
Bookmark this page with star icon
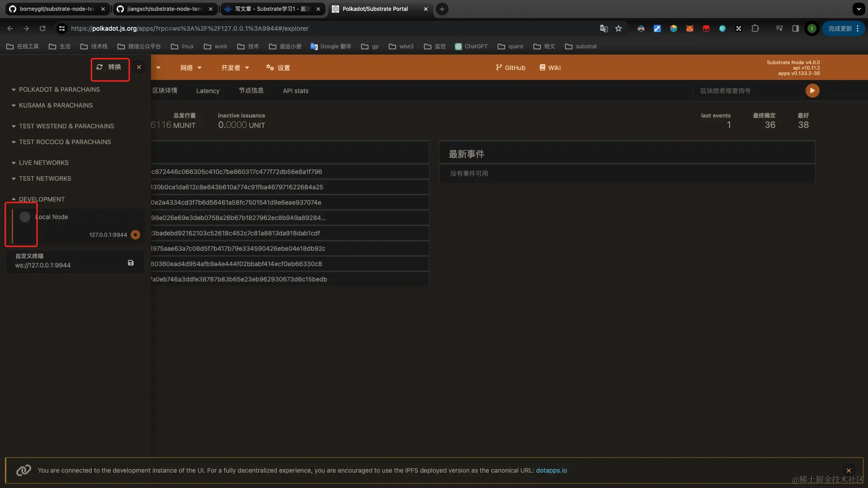pyautogui.click(x=618, y=28)
